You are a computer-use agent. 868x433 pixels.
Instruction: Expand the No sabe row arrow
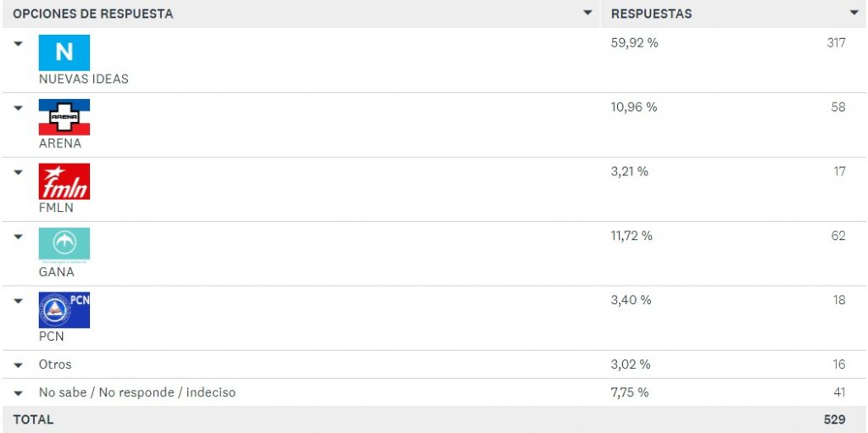pos(19,393)
